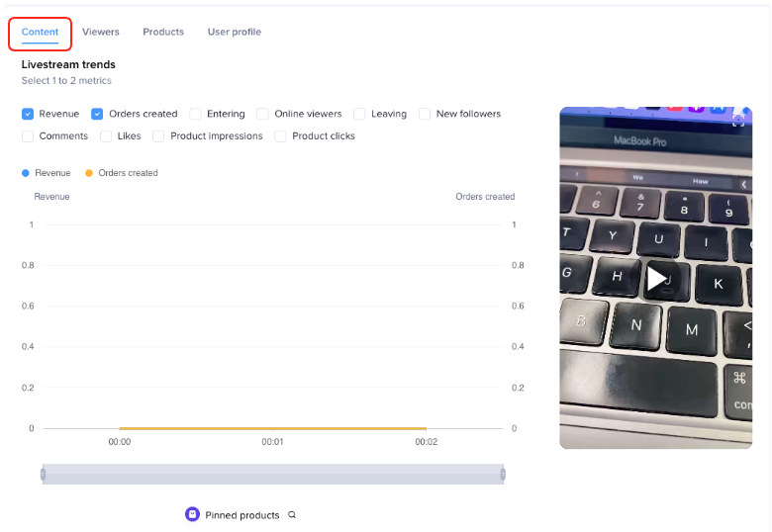
Task: Enable the Comments metric checkbox
Action: coord(28,136)
